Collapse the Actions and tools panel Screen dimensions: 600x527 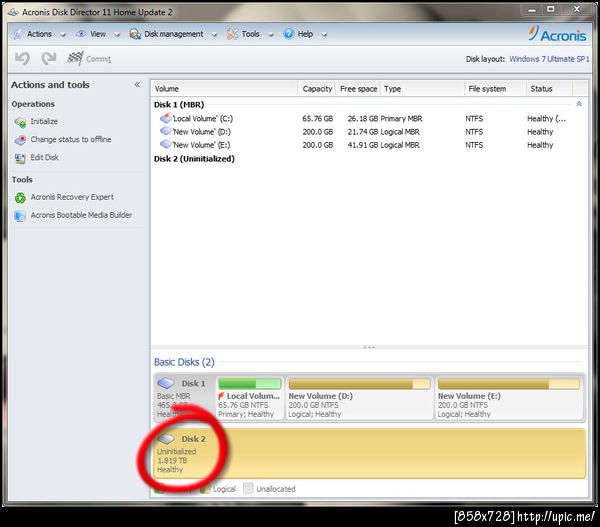pyautogui.click(x=137, y=85)
